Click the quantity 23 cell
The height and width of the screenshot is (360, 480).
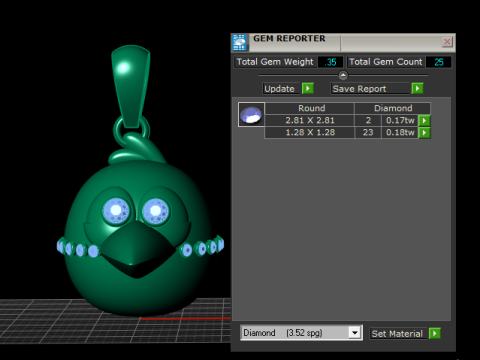coord(368,133)
